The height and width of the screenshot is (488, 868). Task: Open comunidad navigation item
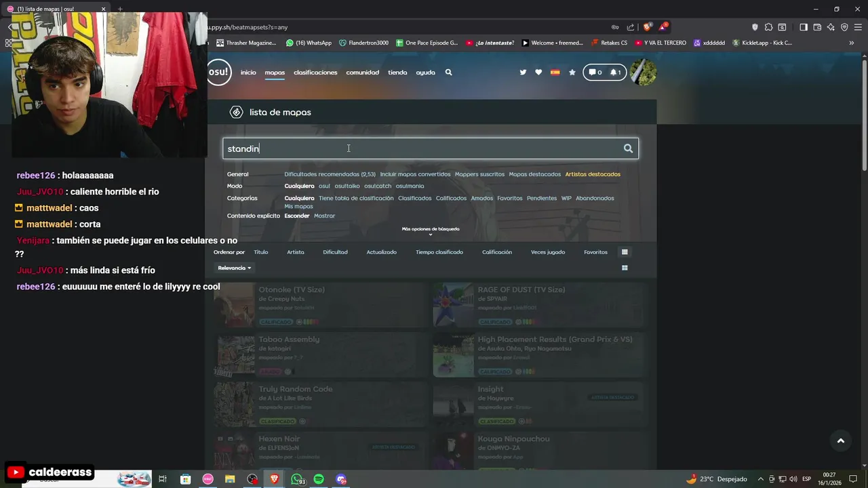click(363, 73)
